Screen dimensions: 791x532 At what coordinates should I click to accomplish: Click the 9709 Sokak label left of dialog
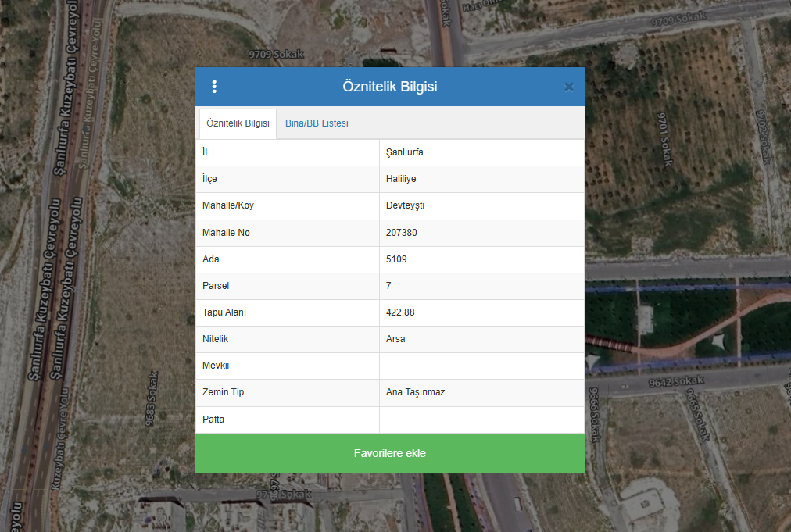[x=275, y=55]
